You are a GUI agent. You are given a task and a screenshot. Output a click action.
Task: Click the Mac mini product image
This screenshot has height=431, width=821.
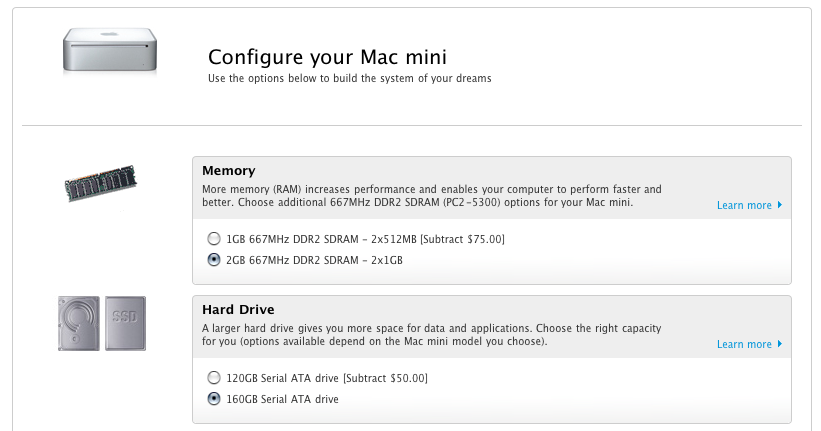(110, 50)
